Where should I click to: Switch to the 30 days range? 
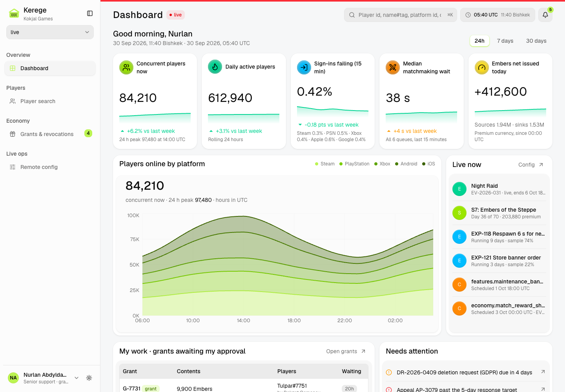[x=536, y=41]
